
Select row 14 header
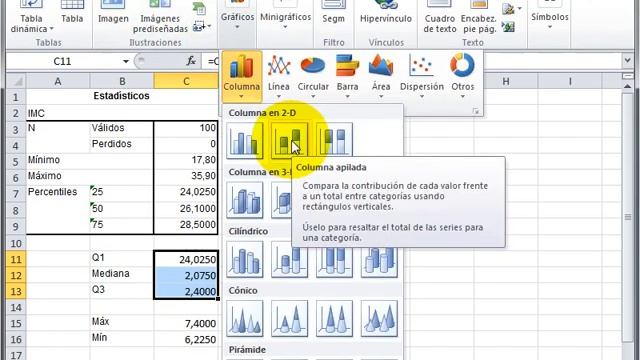click(16, 307)
